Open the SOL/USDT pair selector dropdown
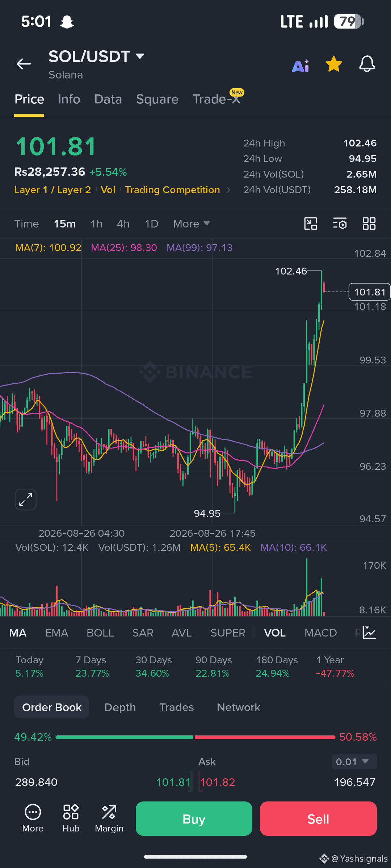The width and height of the screenshot is (391, 868). click(96, 56)
